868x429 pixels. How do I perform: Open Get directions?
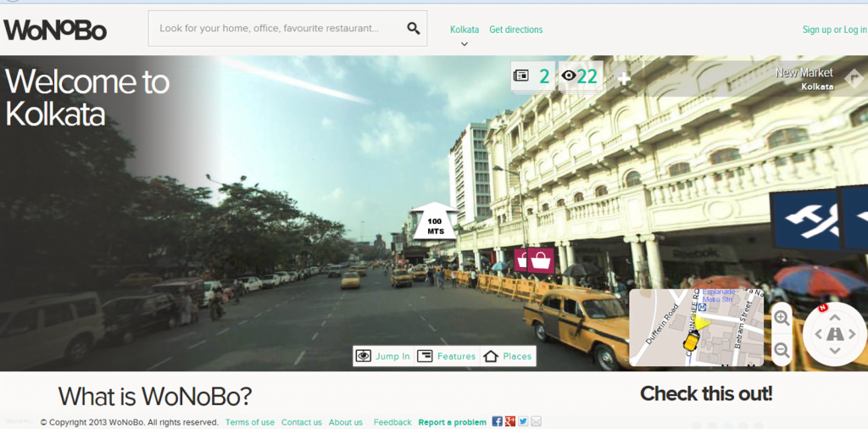(516, 30)
